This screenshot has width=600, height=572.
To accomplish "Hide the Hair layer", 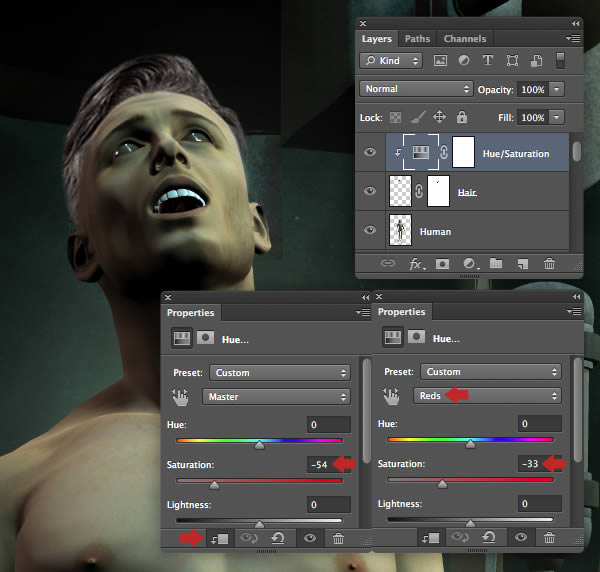I will [370, 191].
